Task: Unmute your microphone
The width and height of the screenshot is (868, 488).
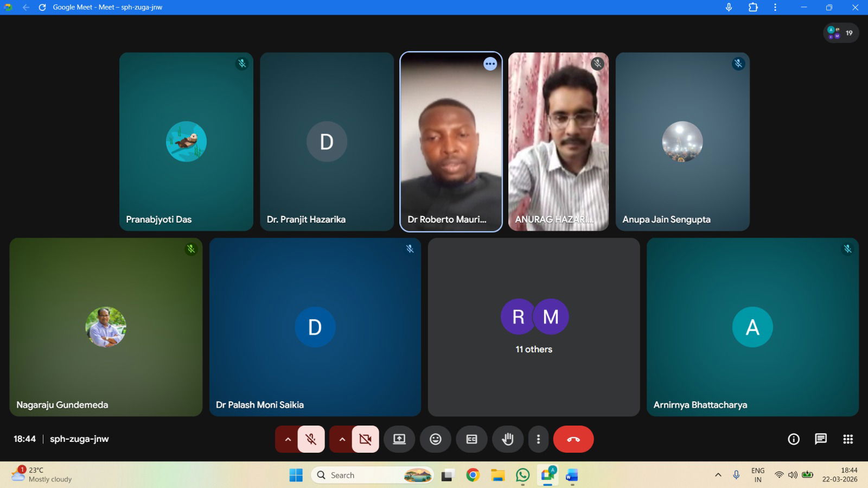Action: click(x=311, y=439)
